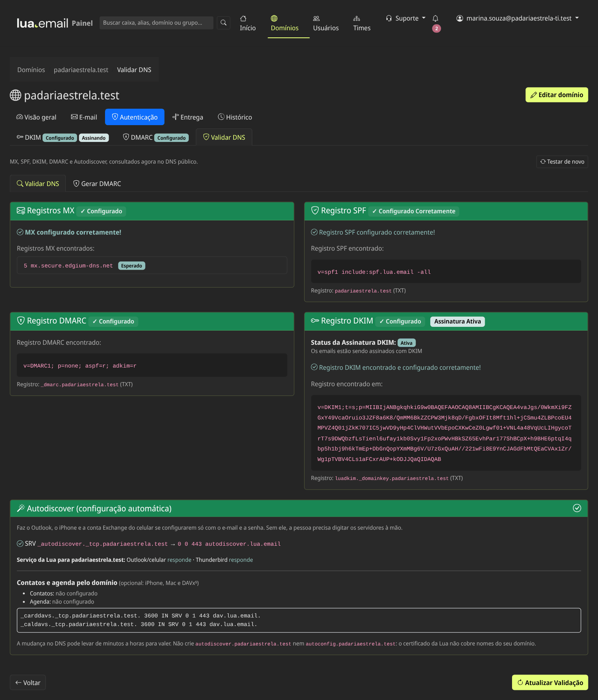Viewport: 598px width, 700px height.
Task: Open the DKIM sub-tab
Action: pyautogui.click(x=63, y=137)
